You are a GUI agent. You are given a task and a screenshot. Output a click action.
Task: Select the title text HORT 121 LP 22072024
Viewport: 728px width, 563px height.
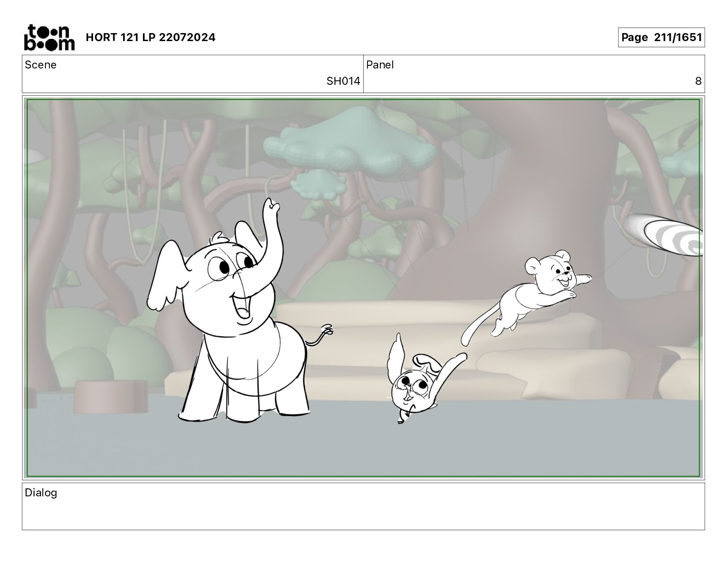tap(150, 38)
